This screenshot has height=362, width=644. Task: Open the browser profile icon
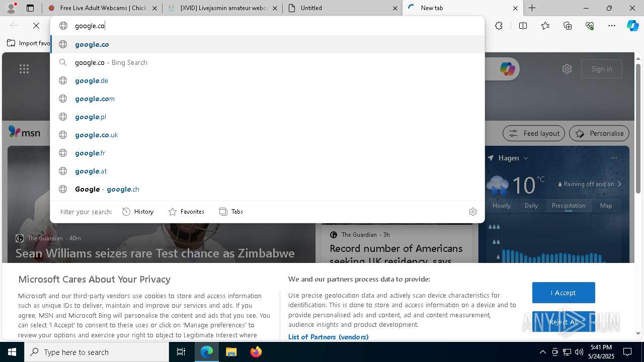11,8
